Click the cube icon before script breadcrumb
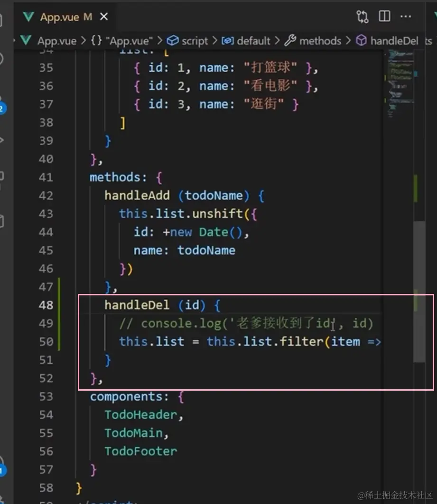Screen dimensions: 437x504 pyautogui.click(x=173, y=40)
